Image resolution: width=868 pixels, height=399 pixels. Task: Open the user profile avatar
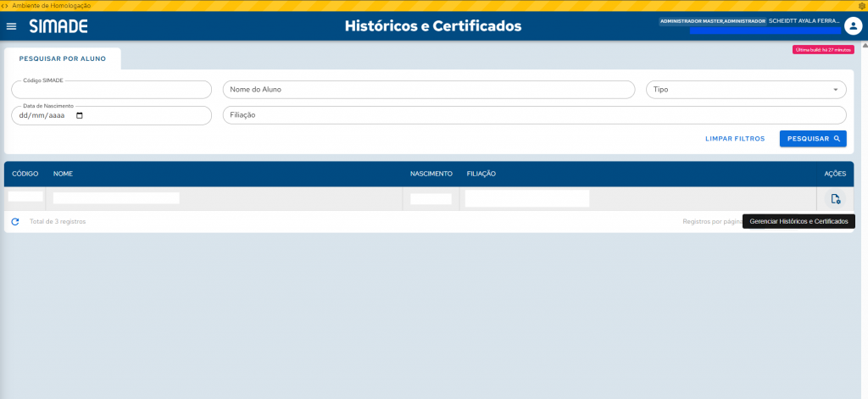click(853, 26)
